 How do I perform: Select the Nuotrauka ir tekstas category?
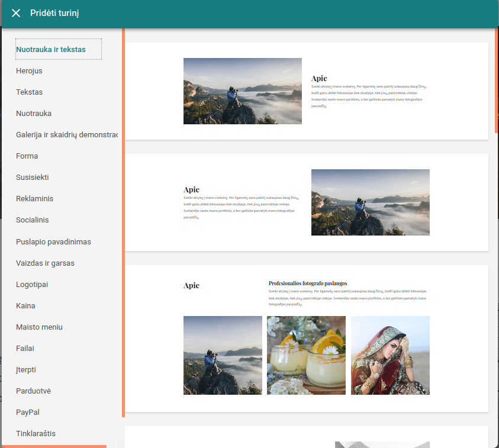click(51, 50)
